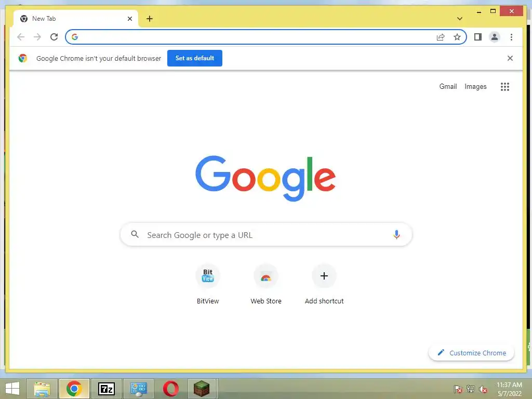Open Windows Start button
Image resolution: width=532 pixels, height=399 pixels.
[12, 389]
